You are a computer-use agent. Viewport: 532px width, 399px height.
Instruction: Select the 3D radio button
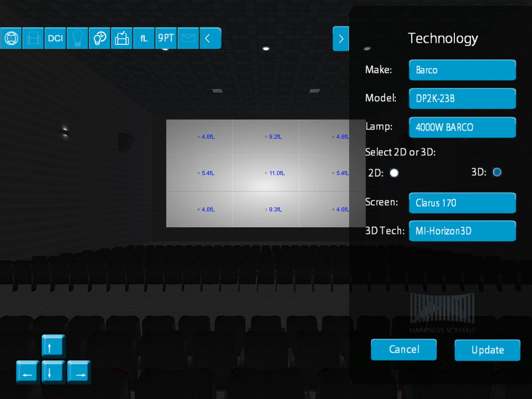click(497, 172)
